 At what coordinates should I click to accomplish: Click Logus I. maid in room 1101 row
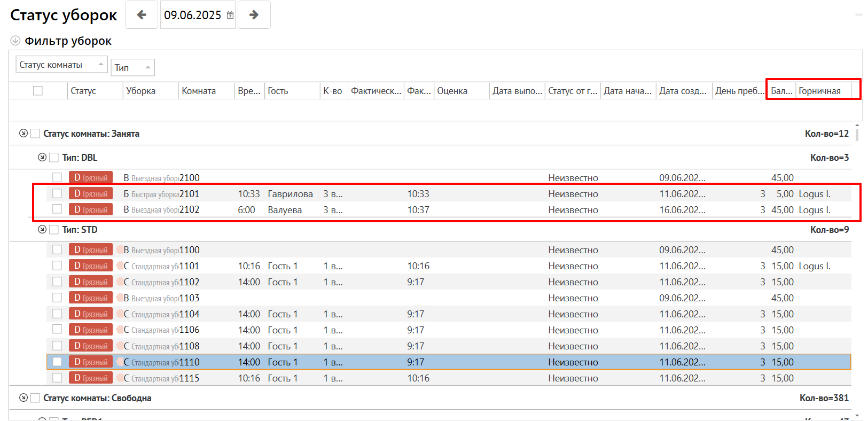[814, 266]
